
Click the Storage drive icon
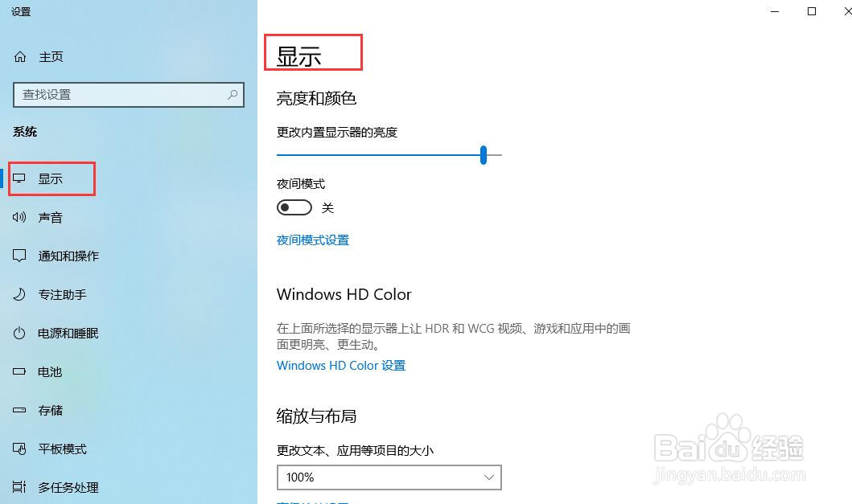19,410
